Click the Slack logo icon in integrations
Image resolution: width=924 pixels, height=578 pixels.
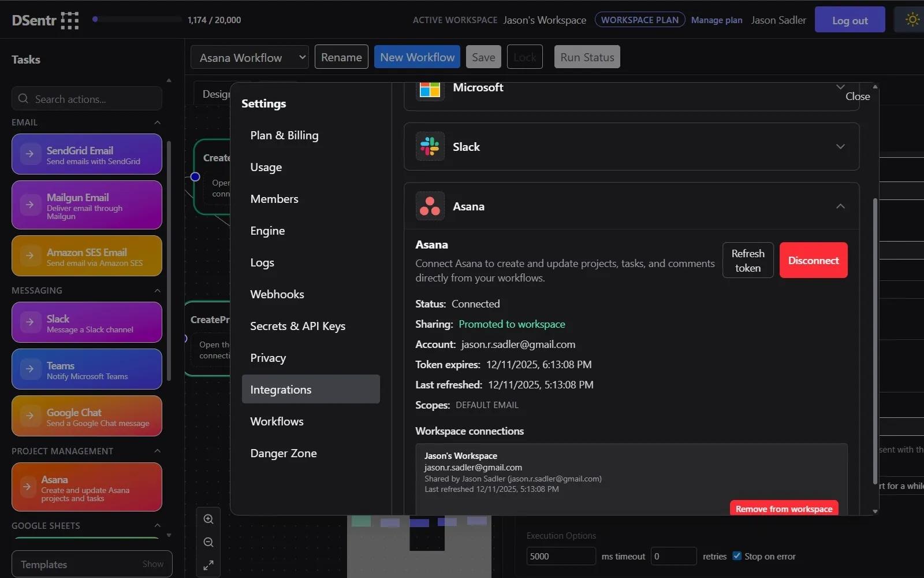430,146
